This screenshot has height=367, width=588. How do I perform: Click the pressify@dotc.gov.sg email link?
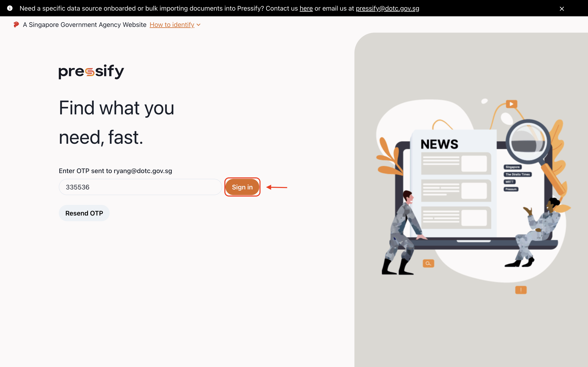coord(387,8)
